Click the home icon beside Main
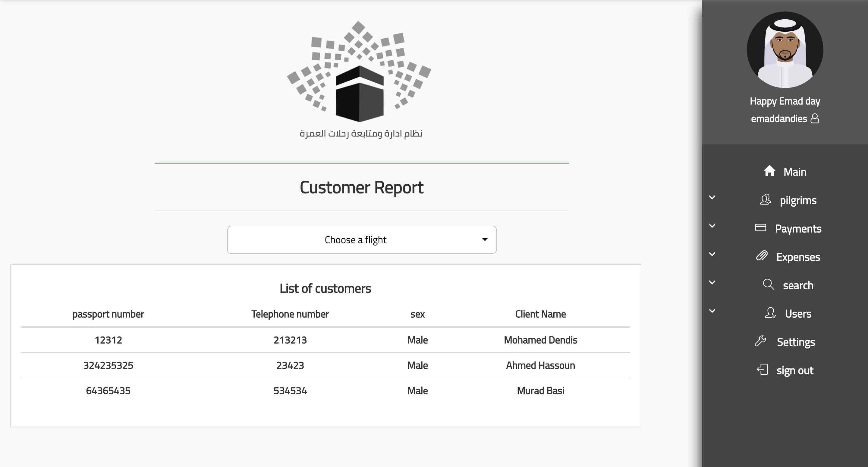Screen dimensions: 868x467 click(769, 171)
